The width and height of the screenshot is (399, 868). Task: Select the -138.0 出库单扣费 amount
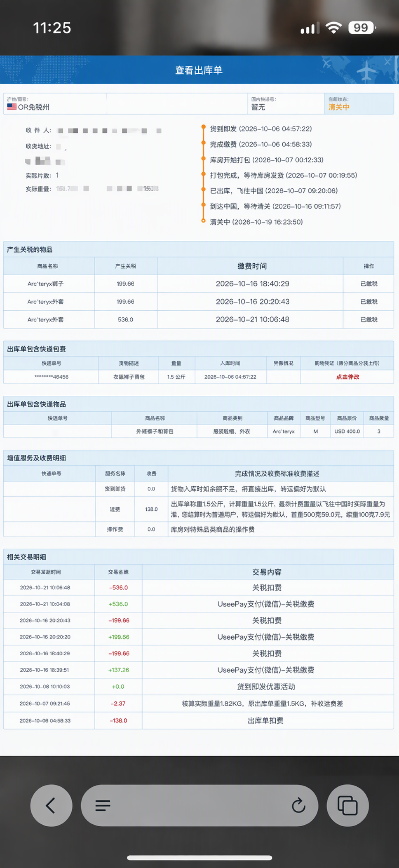118,720
